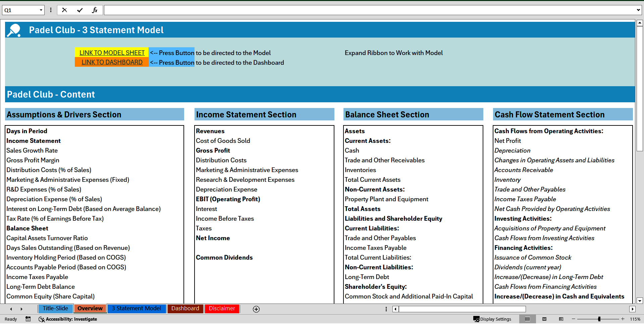Select the Cash Flow Statement Section header
Viewport: 644px width, 324px height.
click(563, 114)
